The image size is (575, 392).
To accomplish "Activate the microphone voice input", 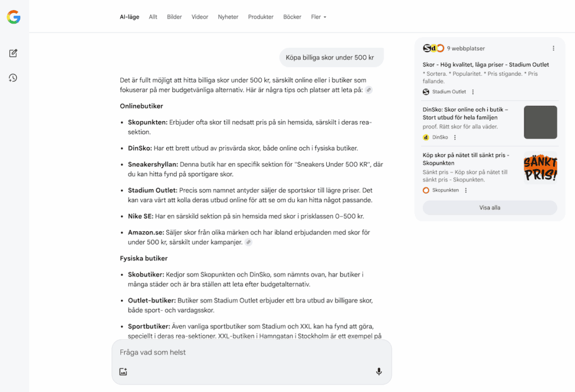I will 378,371.
